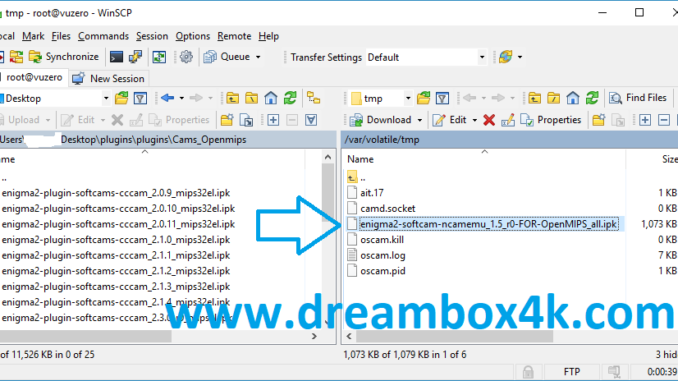Image resolution: width=678 pixels, height=381 pixels.
Task: Expand the Transfer Settings Default dropdown
Action: pos(482,57)
